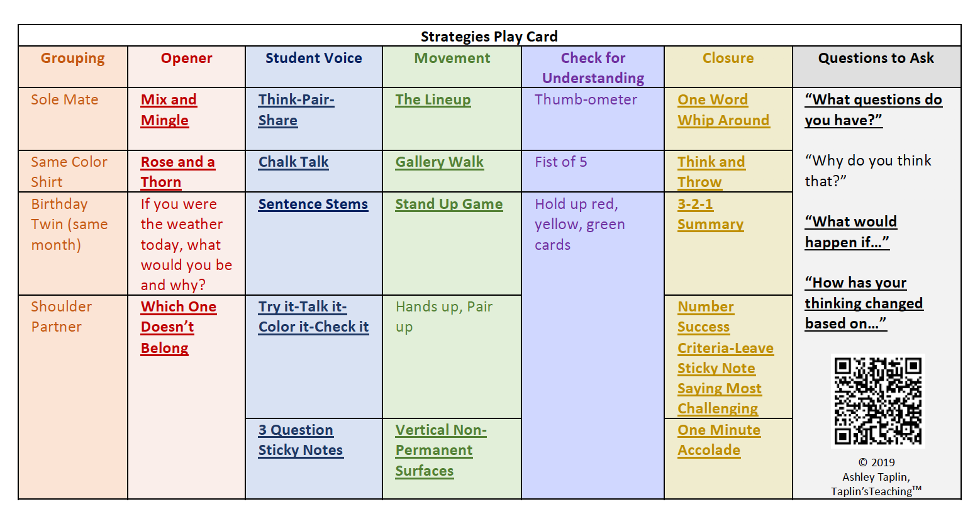Click the Rose and a Thorn link
Viewport: 980px width, 521px height.
(177, 162)
